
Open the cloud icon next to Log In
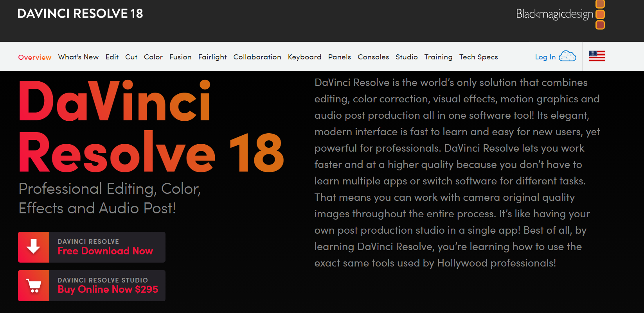(567, 56)
